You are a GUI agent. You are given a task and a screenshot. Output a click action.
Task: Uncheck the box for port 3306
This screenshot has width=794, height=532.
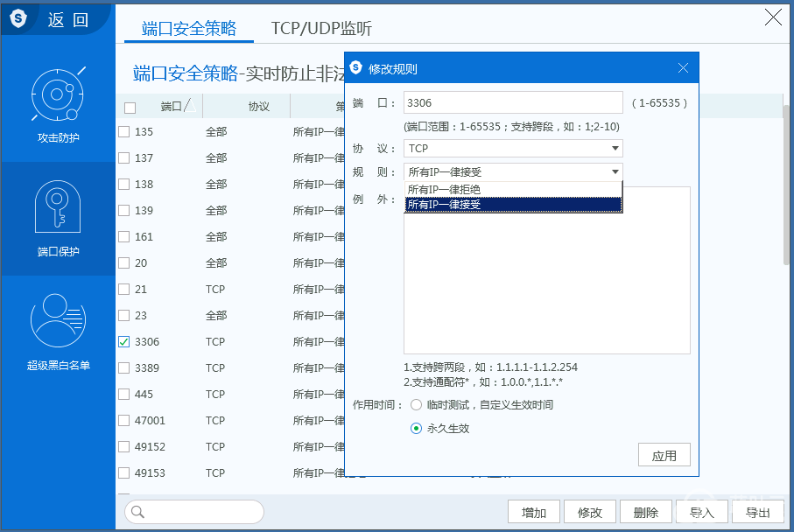pos(123,341)
